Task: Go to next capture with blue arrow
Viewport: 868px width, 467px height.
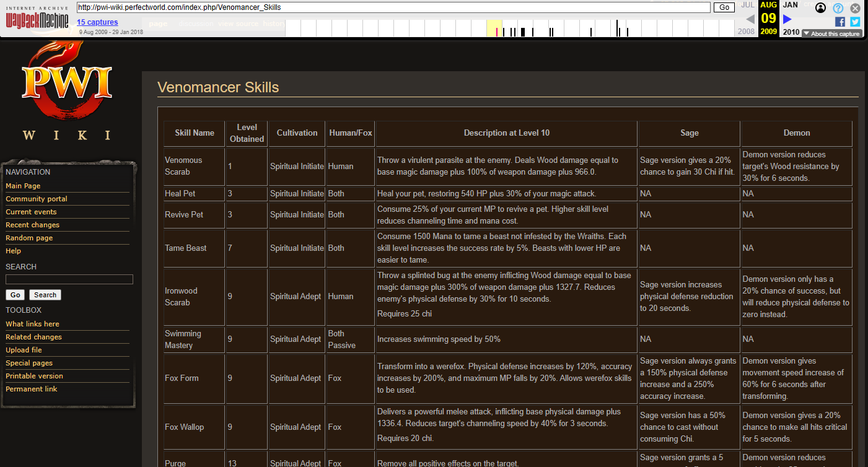Action: point(787,19)
